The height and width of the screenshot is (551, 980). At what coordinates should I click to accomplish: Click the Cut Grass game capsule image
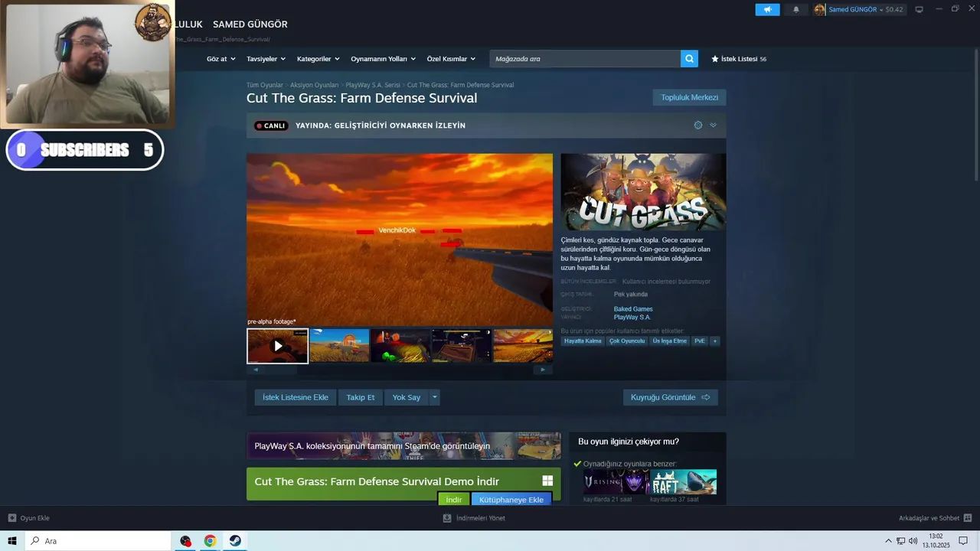tap(643, 192)
